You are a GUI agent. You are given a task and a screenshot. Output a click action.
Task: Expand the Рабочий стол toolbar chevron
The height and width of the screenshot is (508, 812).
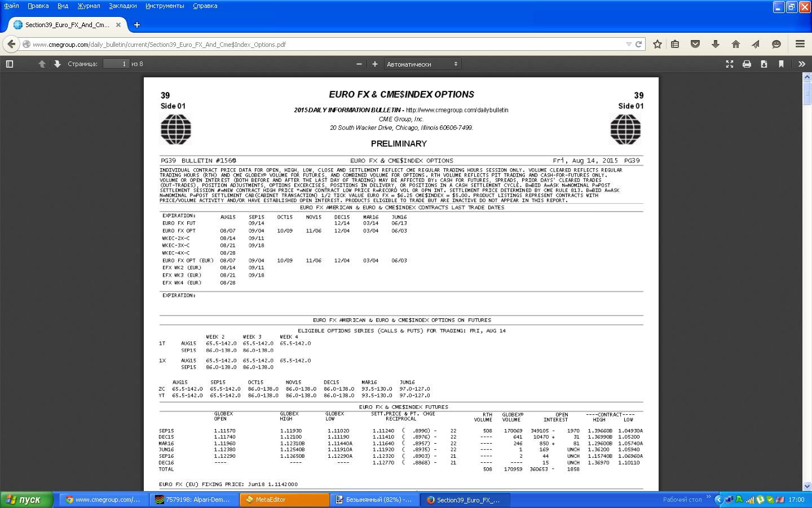coord(709,497)
